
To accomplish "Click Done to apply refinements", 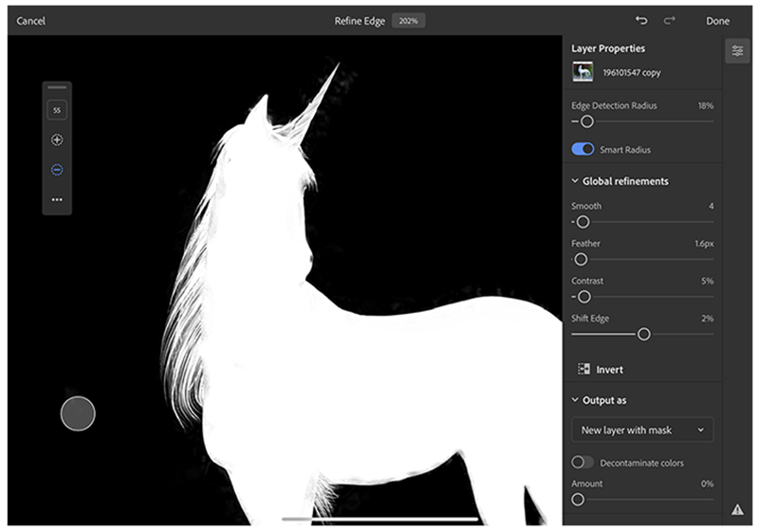I will point(717,21).
